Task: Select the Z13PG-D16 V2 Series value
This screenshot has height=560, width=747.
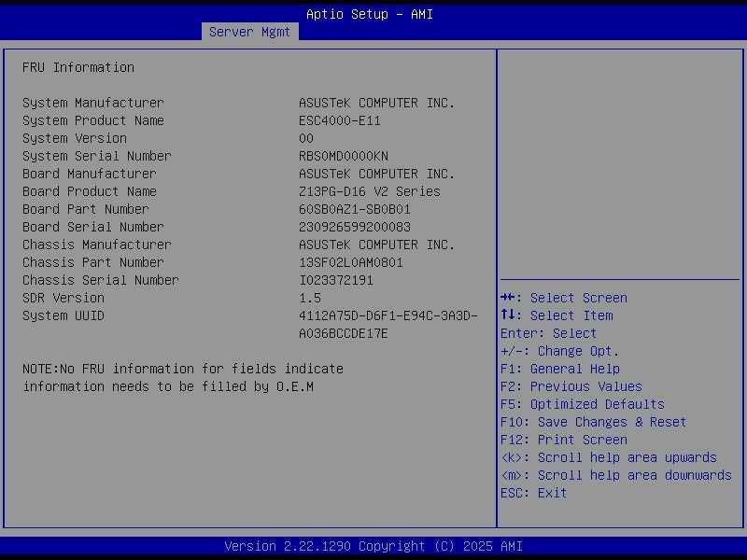Action: (x=369, y=191)
